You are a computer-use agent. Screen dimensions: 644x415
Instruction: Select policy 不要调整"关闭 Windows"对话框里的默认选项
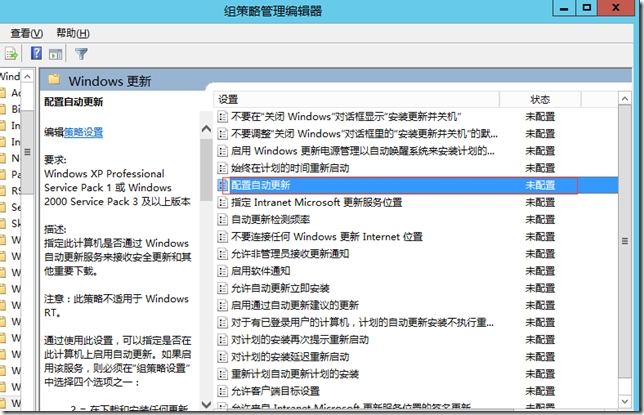tap(364, 134)
